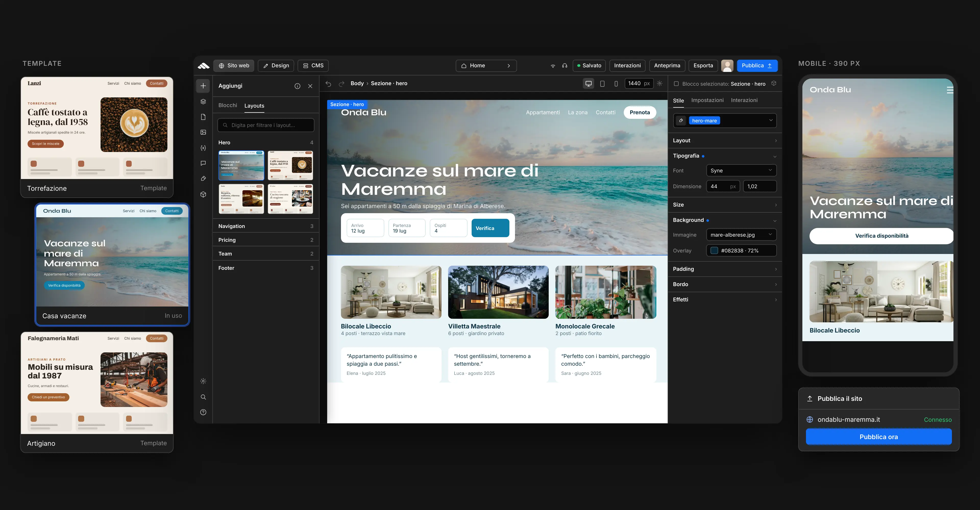Switch to Design mode
Screen dimensions: 980x510
pos(276,66)
